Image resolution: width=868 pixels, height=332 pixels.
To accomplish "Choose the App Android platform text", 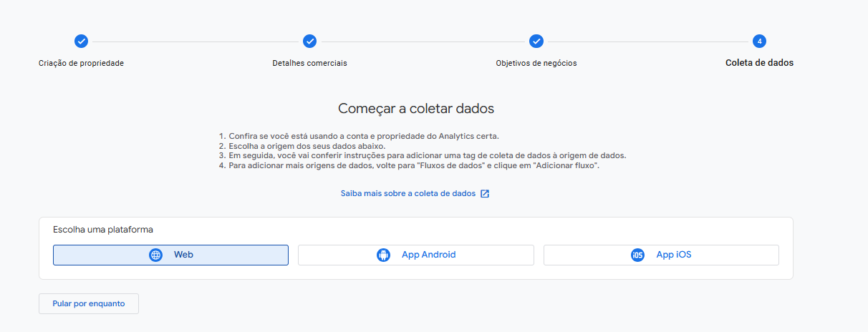I will 428,255.
